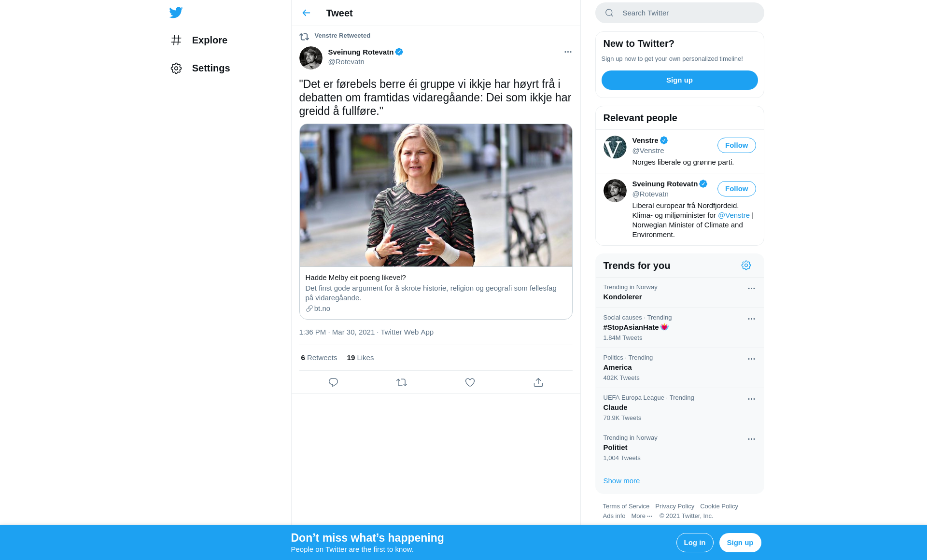The image size is (927, 560).
Task: Follow Sveinung Rotevatn in Relevant people
Action: [x=736, y=189]
